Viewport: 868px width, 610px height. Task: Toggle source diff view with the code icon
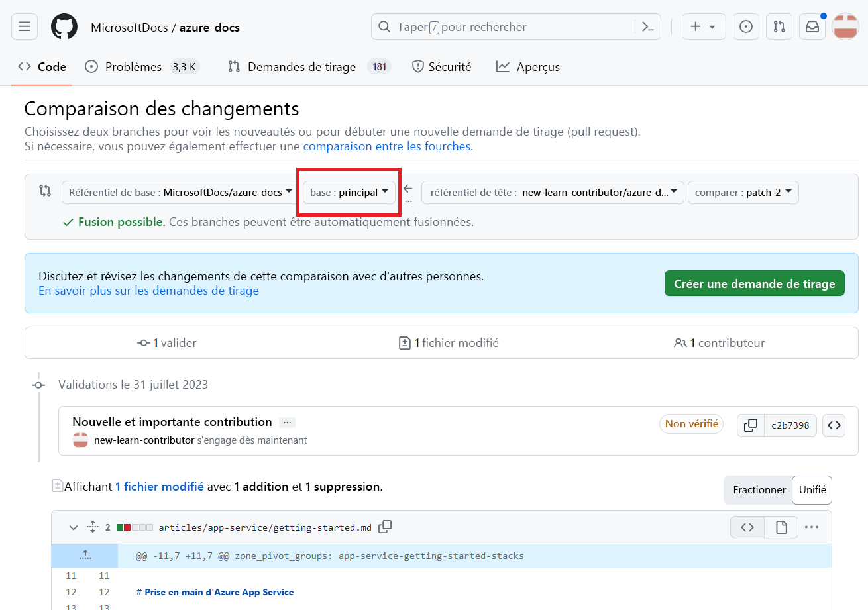click(x=747, y=527)
